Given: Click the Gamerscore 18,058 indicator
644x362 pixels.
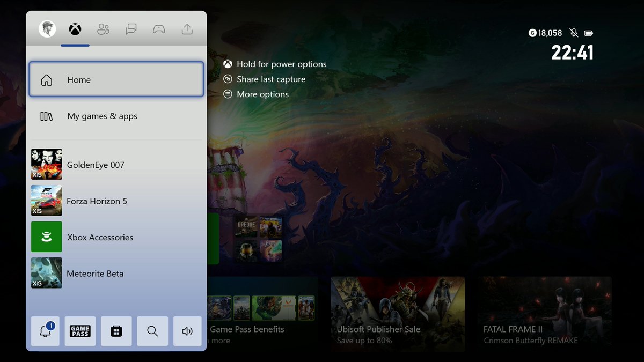Looking at the screenshot, I should (545, 33).
